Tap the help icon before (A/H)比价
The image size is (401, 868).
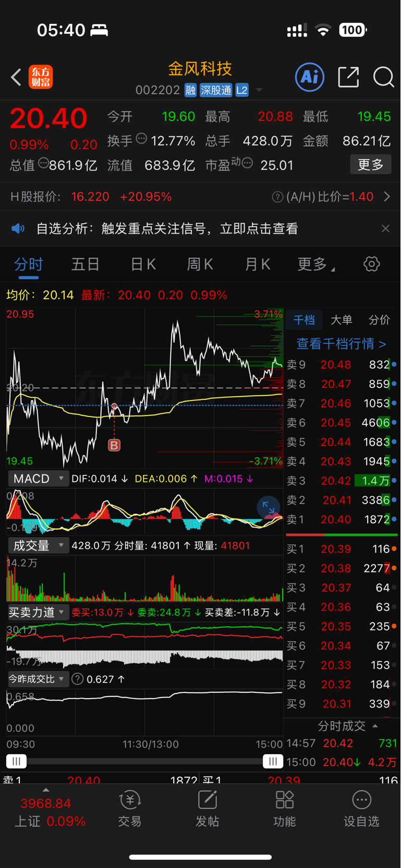[277, 197]
